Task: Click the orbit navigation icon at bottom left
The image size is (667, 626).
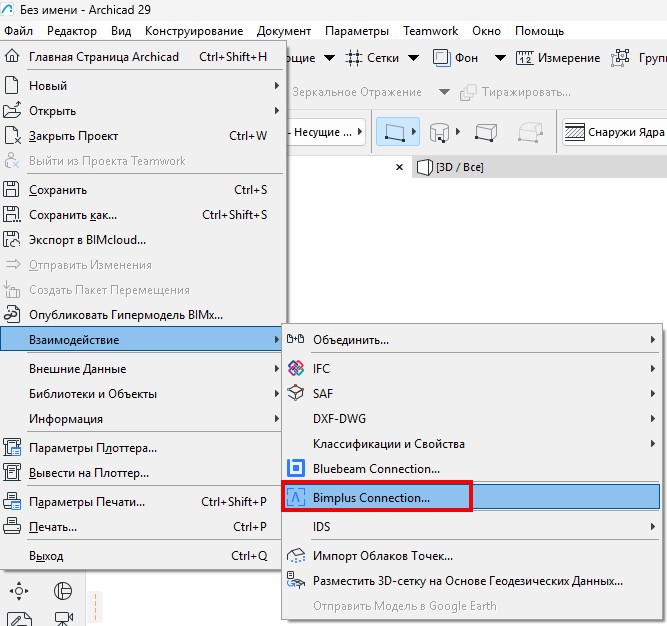Action: 19,591
